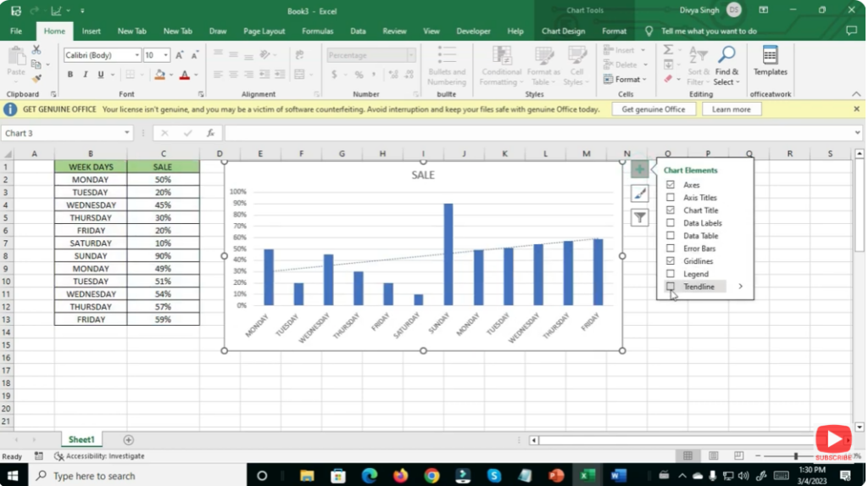Click the Get genuine Office button
The image size is (868, 486).
coord(653,109)
